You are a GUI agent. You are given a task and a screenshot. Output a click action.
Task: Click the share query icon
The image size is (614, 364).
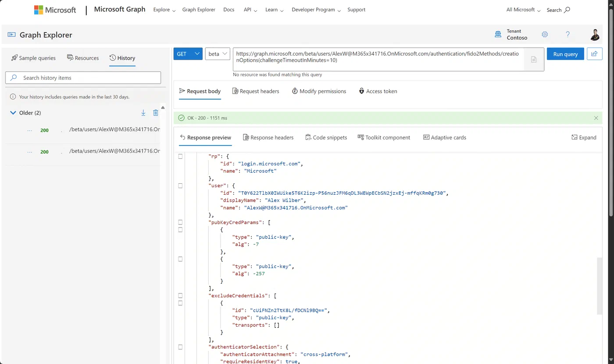pyautogui.click(x=594, y=54)
